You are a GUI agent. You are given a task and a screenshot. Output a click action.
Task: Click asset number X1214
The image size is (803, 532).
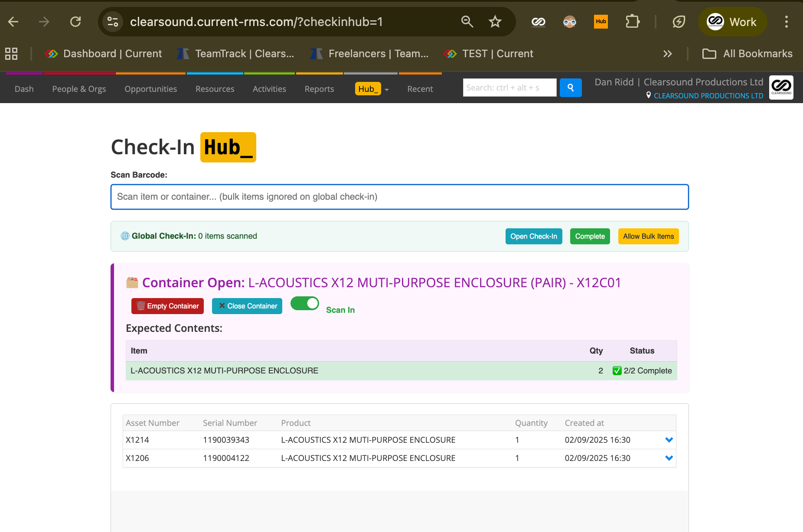[x=137, y=440]
